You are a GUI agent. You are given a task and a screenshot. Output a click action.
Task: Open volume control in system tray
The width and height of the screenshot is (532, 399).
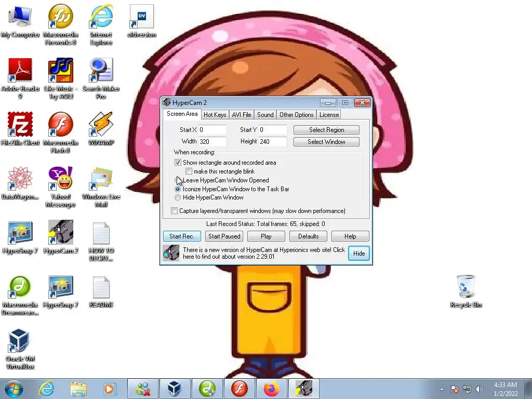(x=480, y=389)
